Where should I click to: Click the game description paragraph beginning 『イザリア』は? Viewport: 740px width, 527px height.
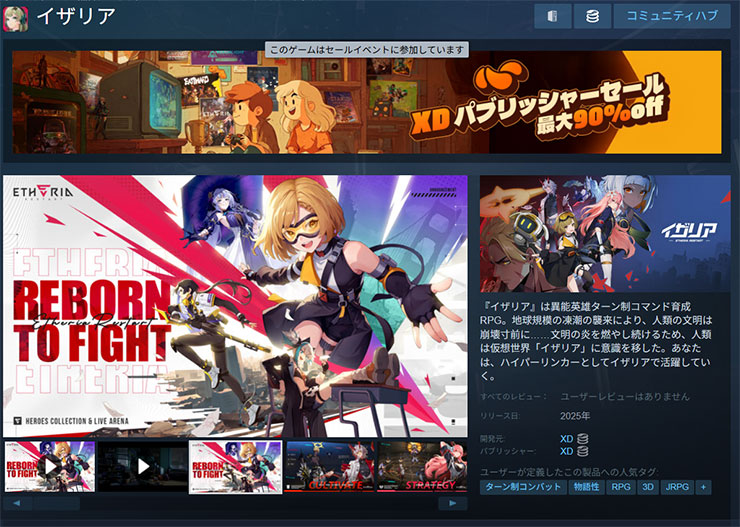597,341
